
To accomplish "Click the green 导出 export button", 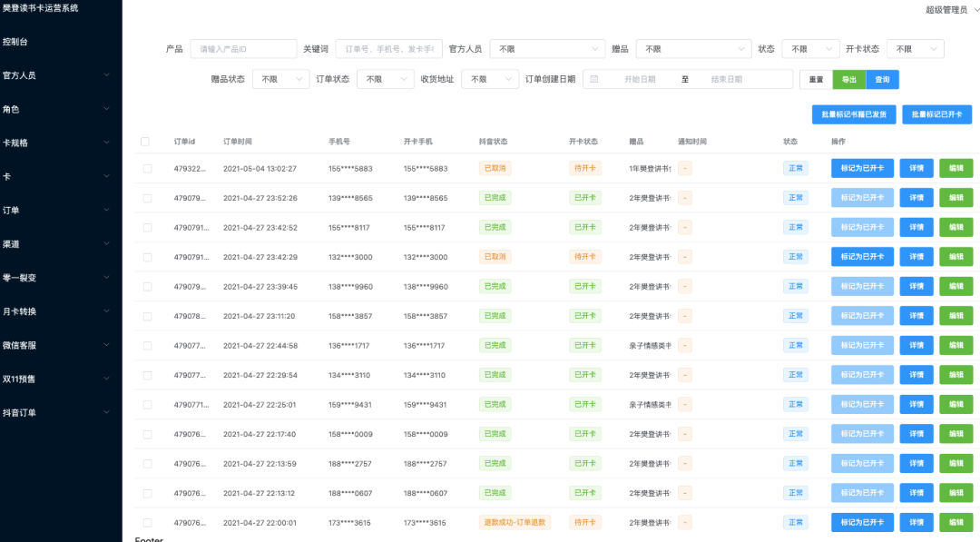I will point(849,79).
